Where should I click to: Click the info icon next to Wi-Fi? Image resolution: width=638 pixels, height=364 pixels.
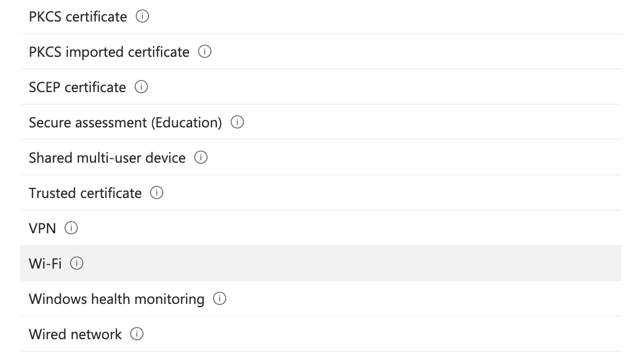click(x=76, y=263)
